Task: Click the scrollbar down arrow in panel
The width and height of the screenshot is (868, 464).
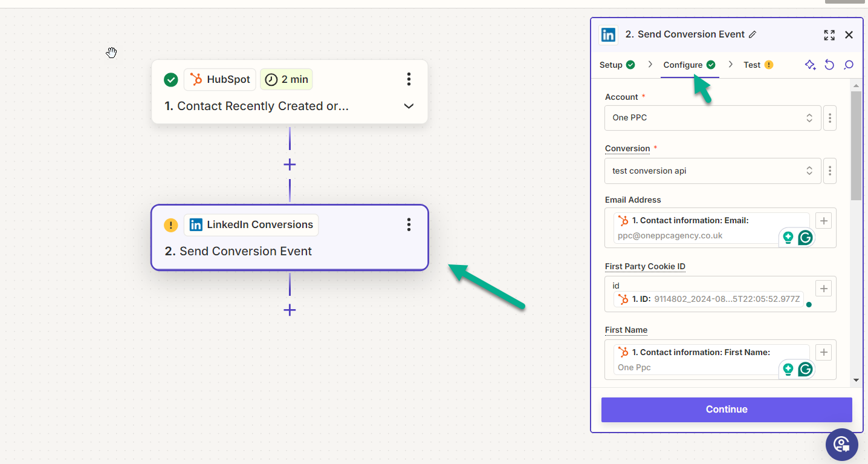Action: click(x=856, y=380)
